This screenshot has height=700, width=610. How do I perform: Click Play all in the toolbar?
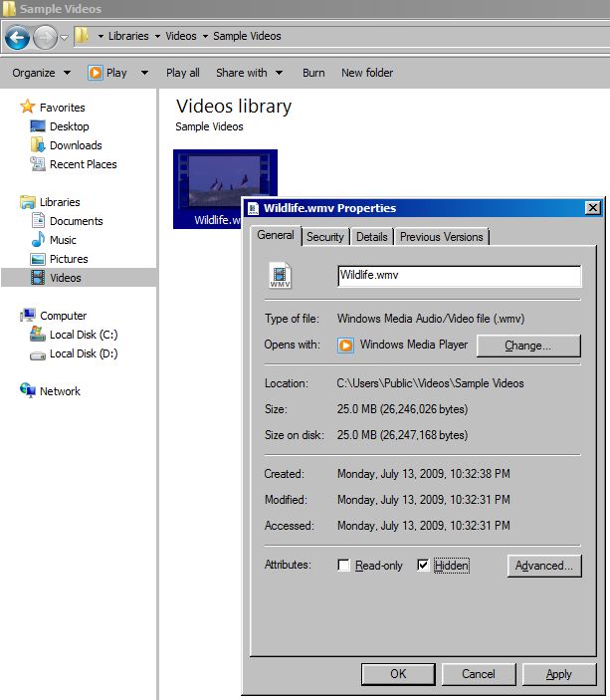[182, 73]
